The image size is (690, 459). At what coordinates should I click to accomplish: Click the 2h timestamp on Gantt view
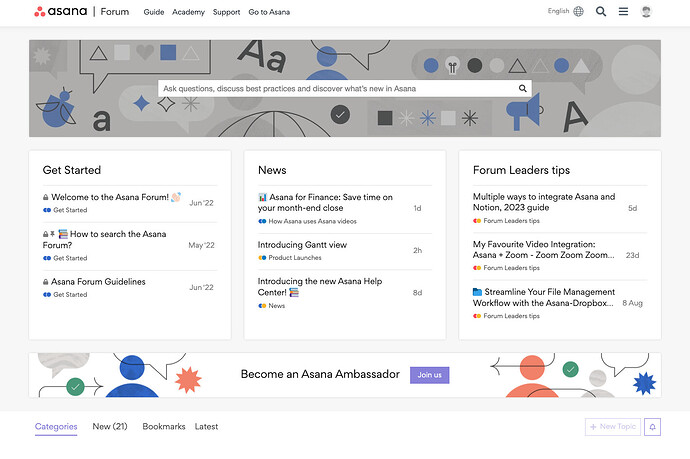pos(418,250)
